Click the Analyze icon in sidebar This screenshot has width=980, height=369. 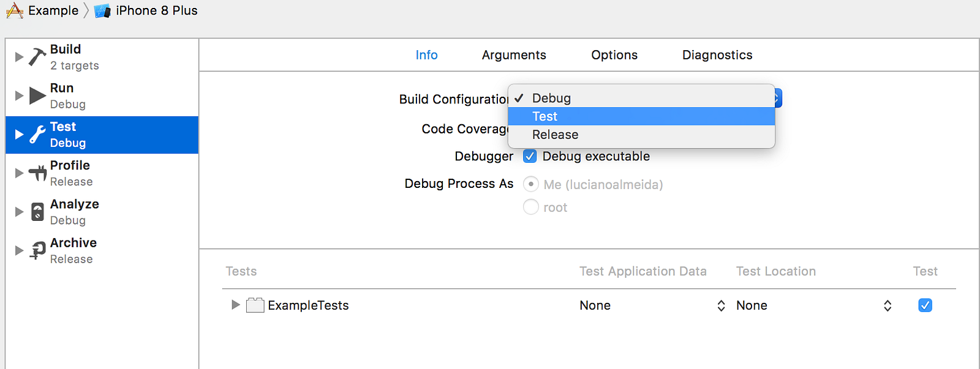click(x=37, y=212)
